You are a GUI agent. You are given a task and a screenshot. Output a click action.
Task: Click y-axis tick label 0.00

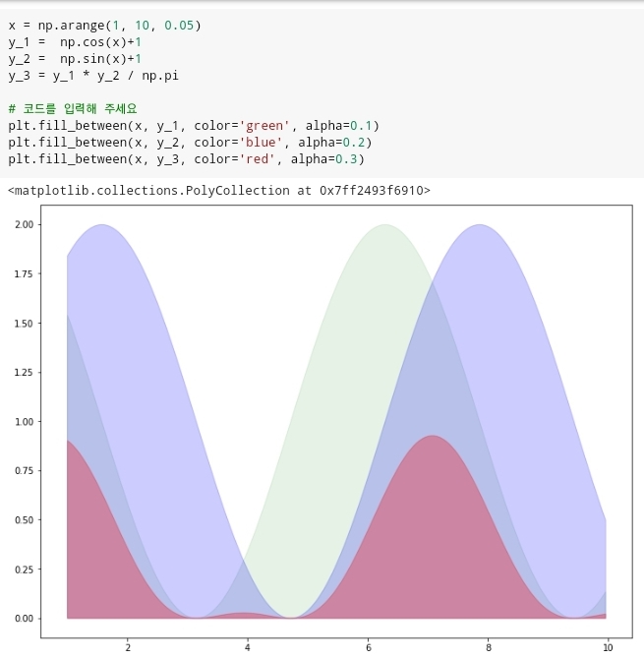click(24, 619)
